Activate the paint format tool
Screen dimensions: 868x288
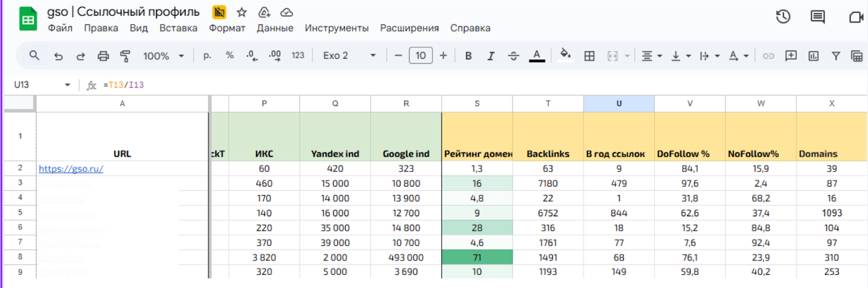(x=125, y=56)
